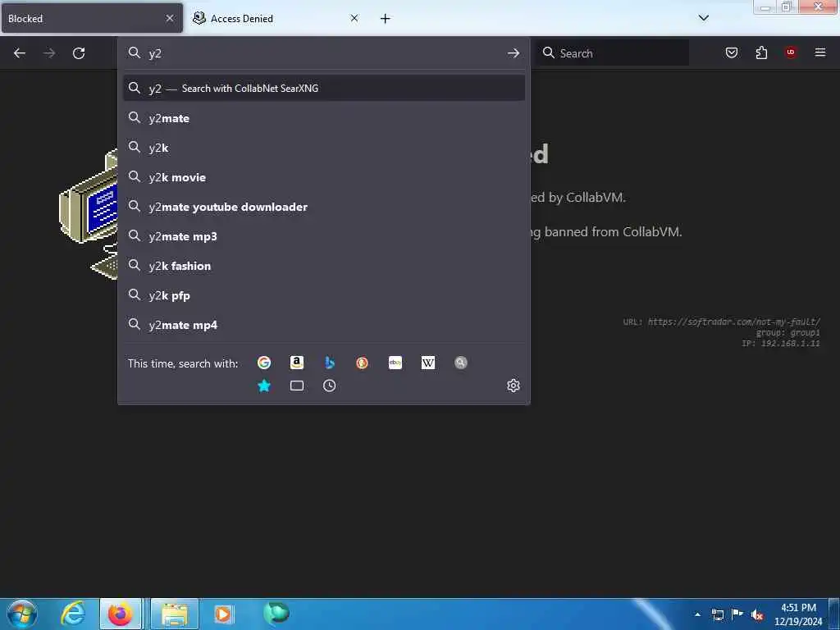Search open tabs using the tabs icon
Image resolution: width=840 pixels, height=630 pixels.
coord(297,386)
